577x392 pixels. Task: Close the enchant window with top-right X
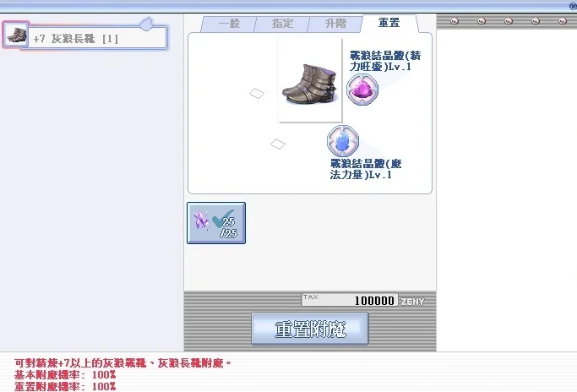click(x=573, y=5)
